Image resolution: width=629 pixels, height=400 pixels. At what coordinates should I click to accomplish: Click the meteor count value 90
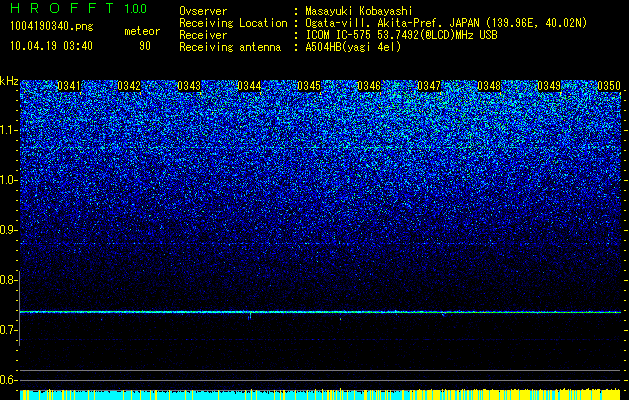click(145, 46)
